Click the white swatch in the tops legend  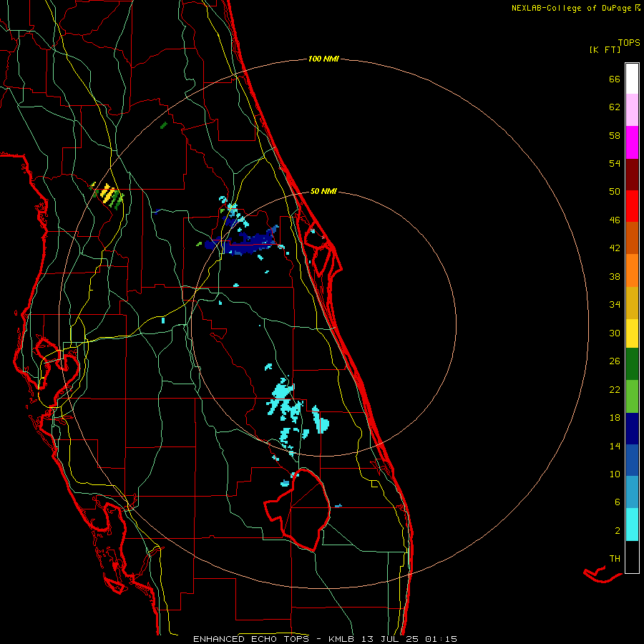632,79
